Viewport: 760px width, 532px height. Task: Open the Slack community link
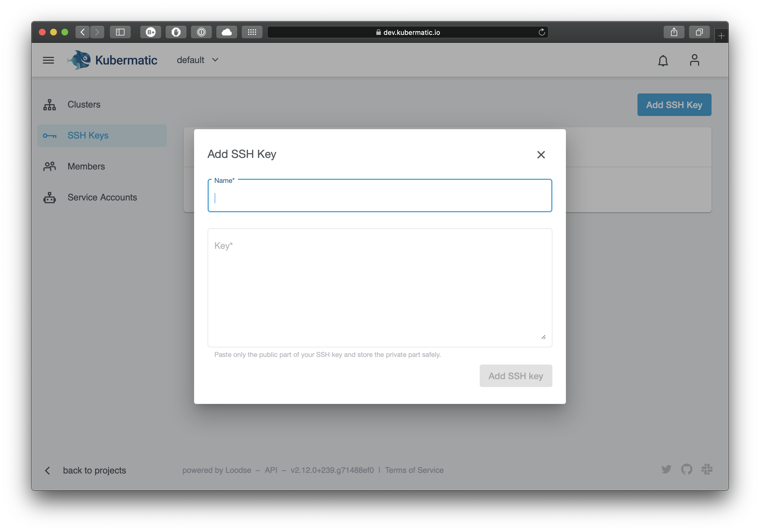tap(707, 470)
